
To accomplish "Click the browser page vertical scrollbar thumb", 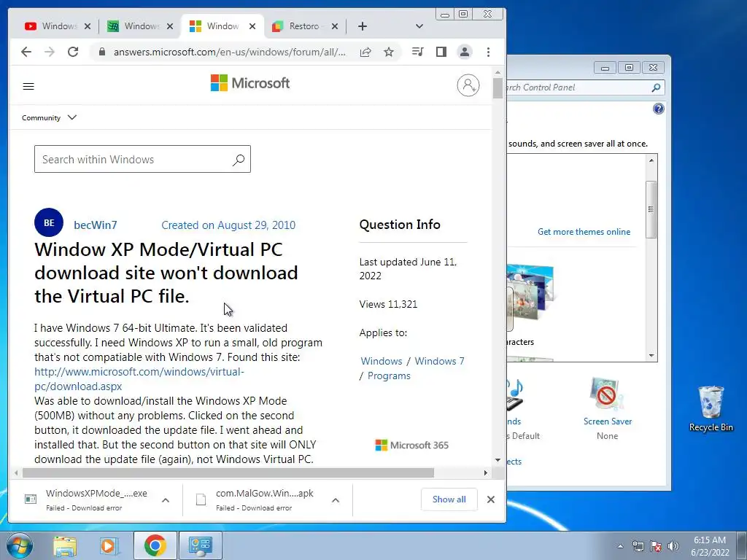I will coord(498,87).
